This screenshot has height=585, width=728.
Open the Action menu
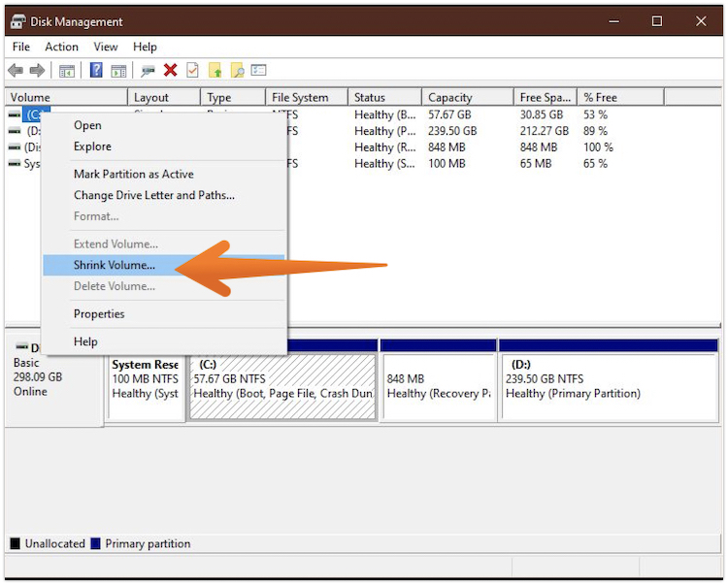click(61, 47)
